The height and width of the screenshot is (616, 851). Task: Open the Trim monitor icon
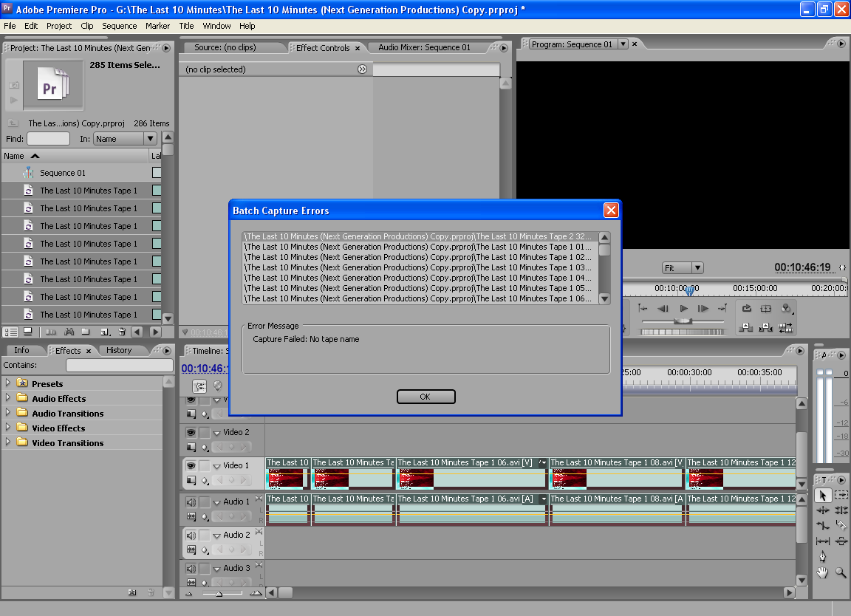[785, 327]
